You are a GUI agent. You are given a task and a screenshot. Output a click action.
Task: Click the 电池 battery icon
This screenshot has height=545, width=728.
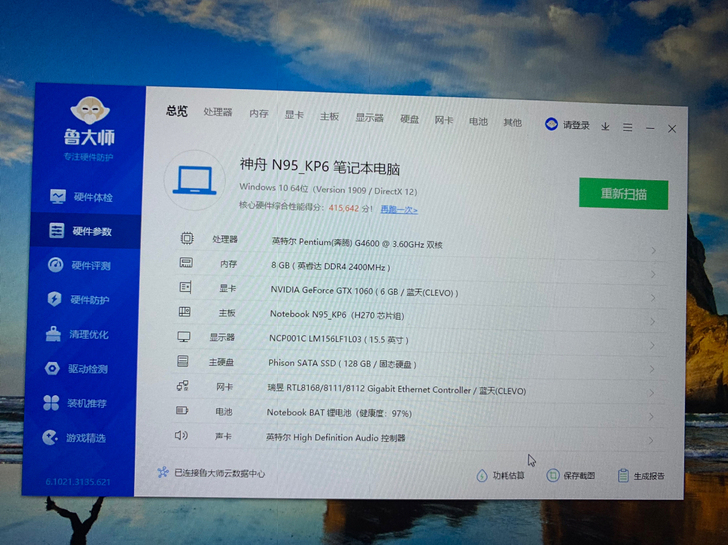(x=182, y=410)
